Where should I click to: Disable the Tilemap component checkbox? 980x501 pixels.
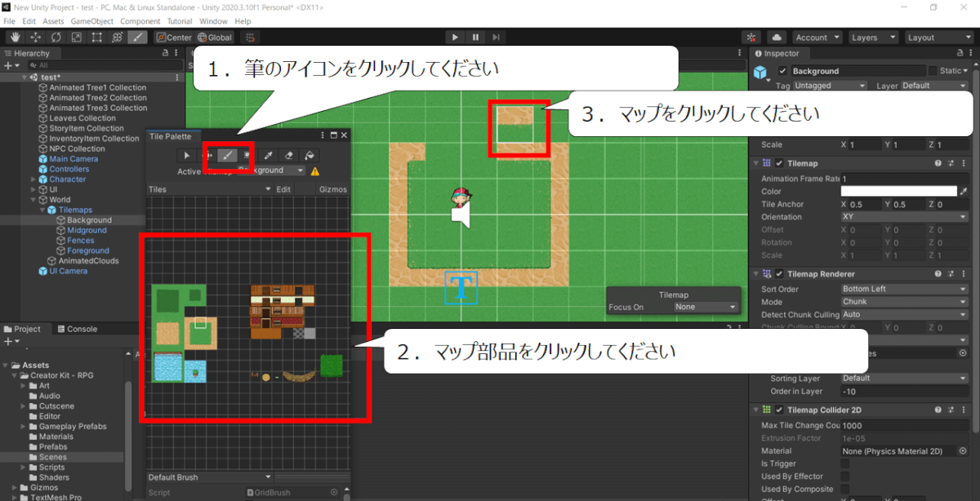coord(779,163)
